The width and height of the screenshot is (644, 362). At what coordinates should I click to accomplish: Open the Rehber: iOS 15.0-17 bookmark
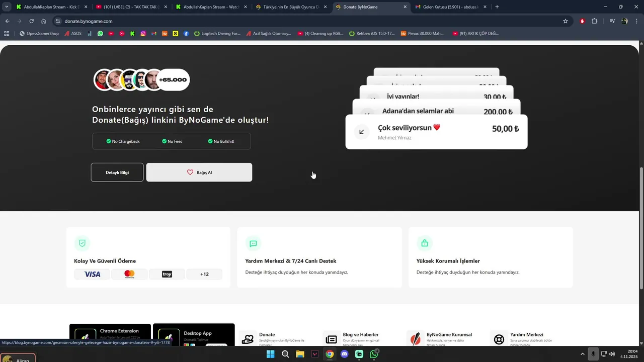point(372,34)
